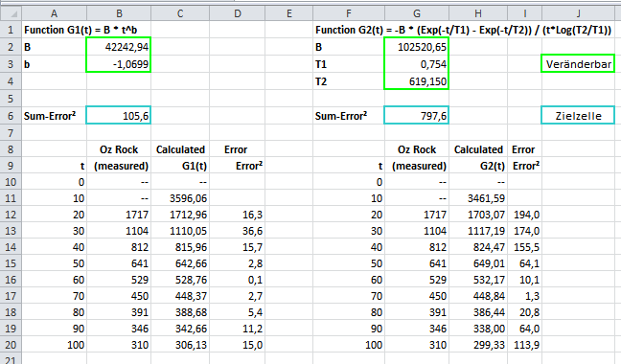Select error value 36,6
The width and height of the screenshot is (621, 364).
coord(238,231)
